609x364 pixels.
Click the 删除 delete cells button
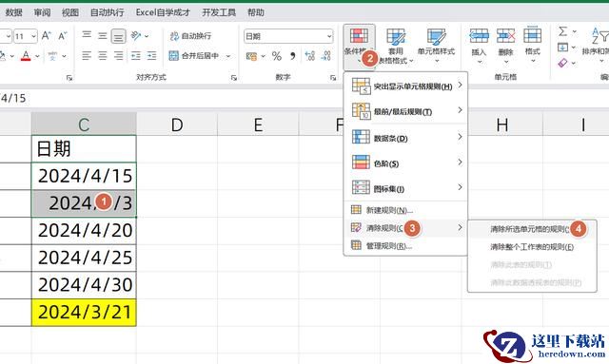[x=505, y=46]
